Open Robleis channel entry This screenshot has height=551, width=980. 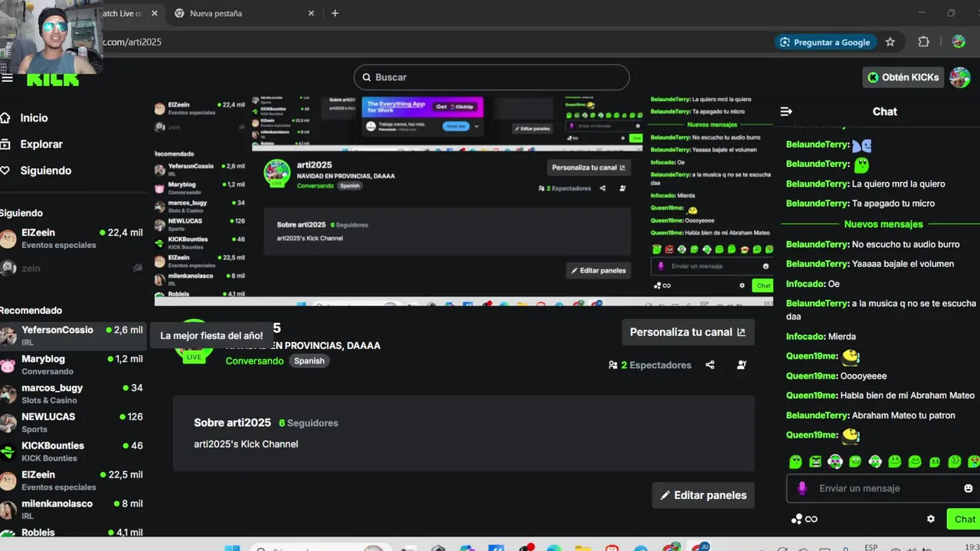pos(73,531)
